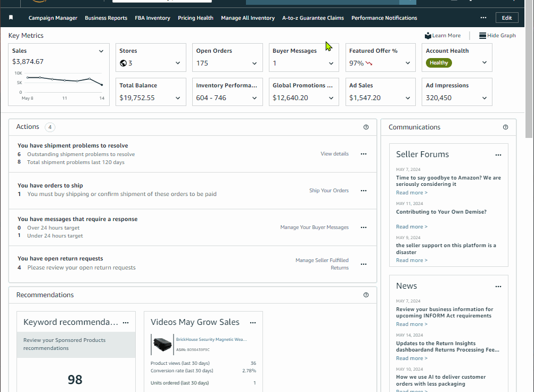This screenshot has width=534, height=392.
Task: Expand the Total Balance dropdown
Action: click(x=178, y=98)
